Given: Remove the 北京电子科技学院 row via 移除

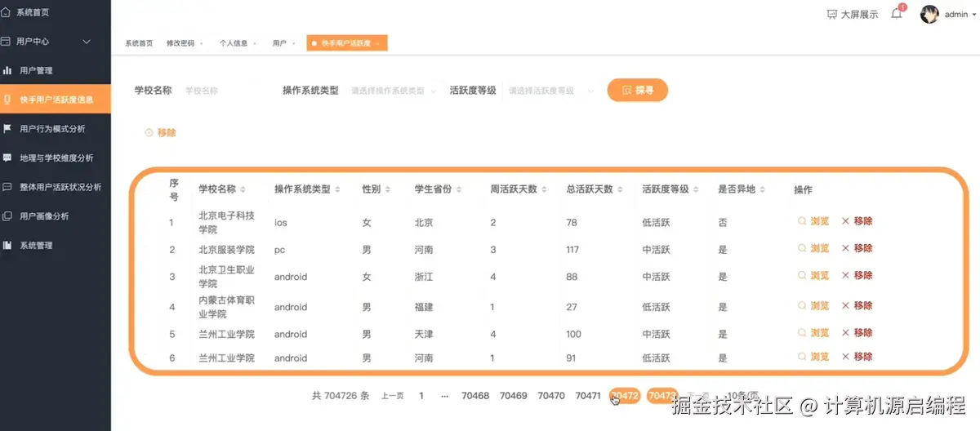Looking at the screenshot, I should click(857, 221).
